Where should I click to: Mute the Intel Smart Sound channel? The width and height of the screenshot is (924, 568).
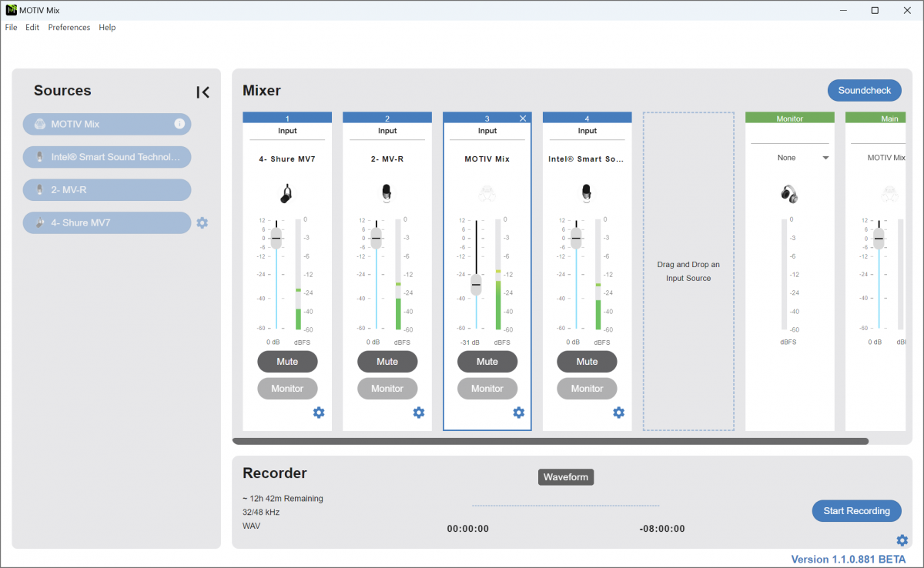pos(587,362)
